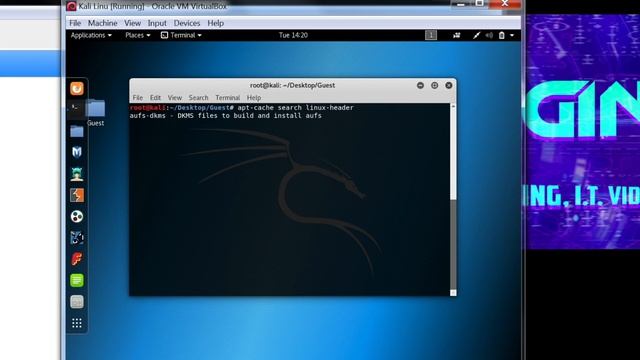Image resolution: width=640 pixels, height=360 pixels.
Task: Open VirtualBox Devices menu
Action: pos(187,23)
